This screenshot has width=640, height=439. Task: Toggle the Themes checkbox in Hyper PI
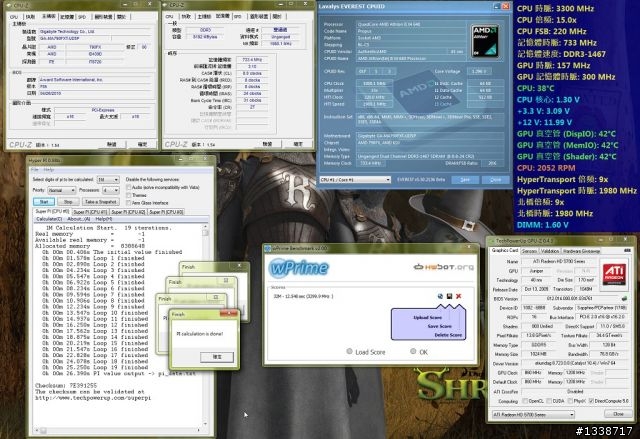129,195
